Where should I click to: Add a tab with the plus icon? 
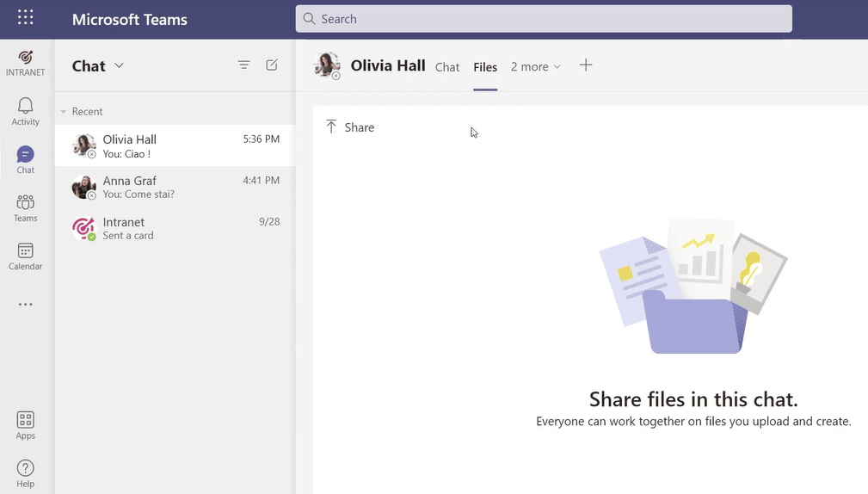(x=586, y=65)
